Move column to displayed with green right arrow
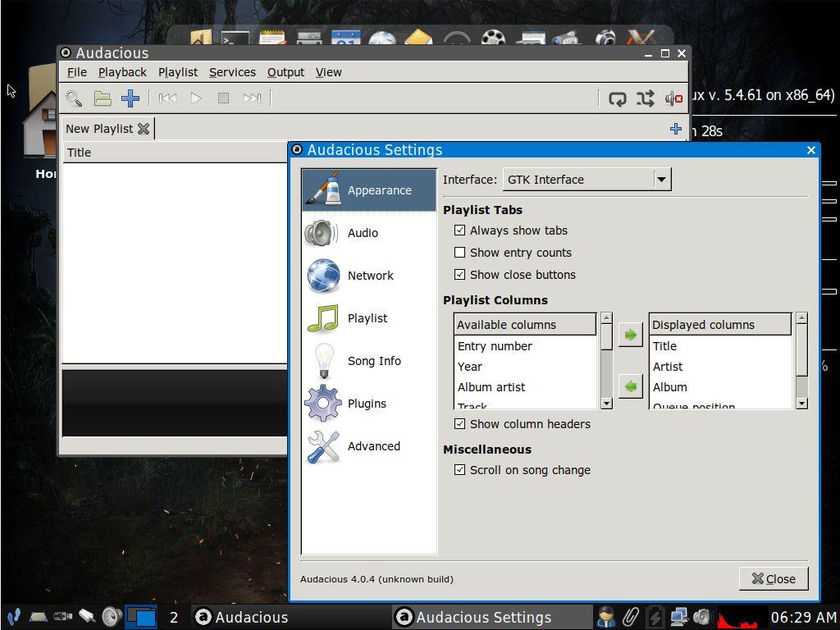The height and width of the screenshot is (630, 840). click(630, 335)
